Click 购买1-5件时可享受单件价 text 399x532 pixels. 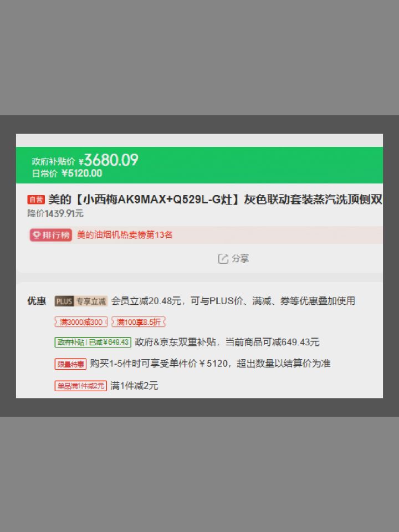point(211,364)
